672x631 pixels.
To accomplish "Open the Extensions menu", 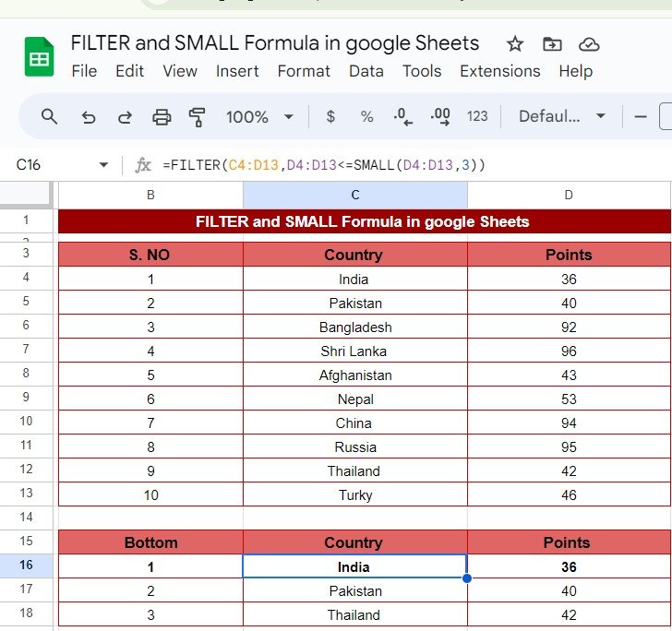I will pos(499,71).
